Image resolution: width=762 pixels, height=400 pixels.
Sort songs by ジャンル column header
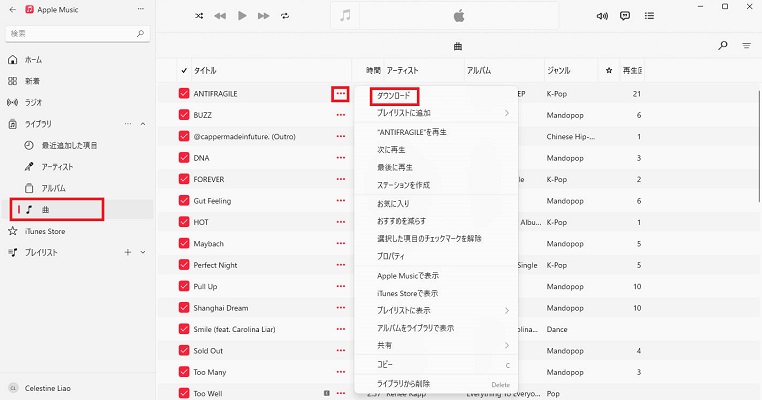(x=571, y=70)
